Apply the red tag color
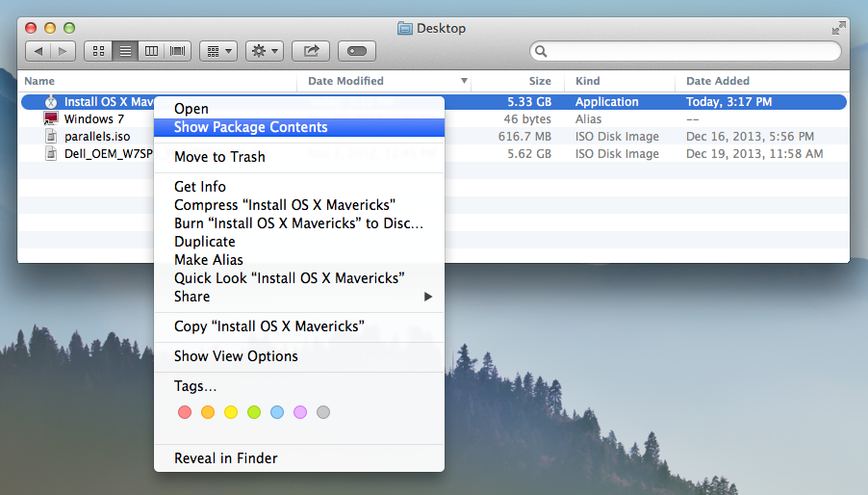 (185, 412)
